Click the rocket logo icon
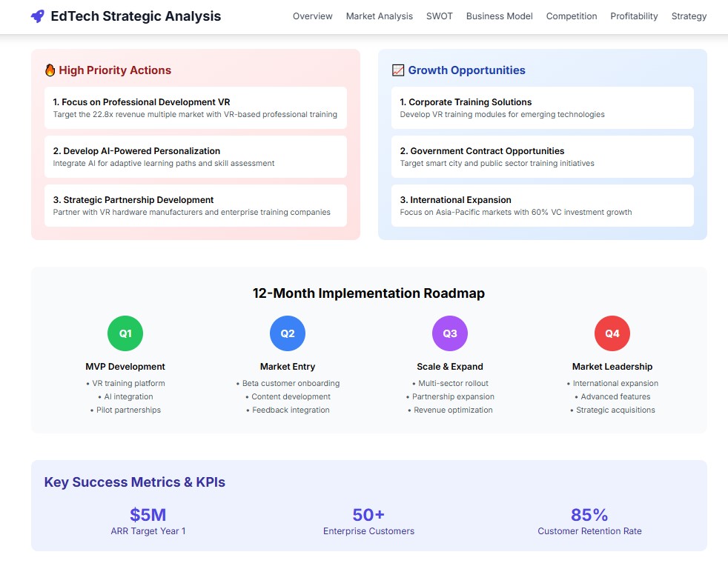Viewport: 728px width, 569px height. coord(38,16)
